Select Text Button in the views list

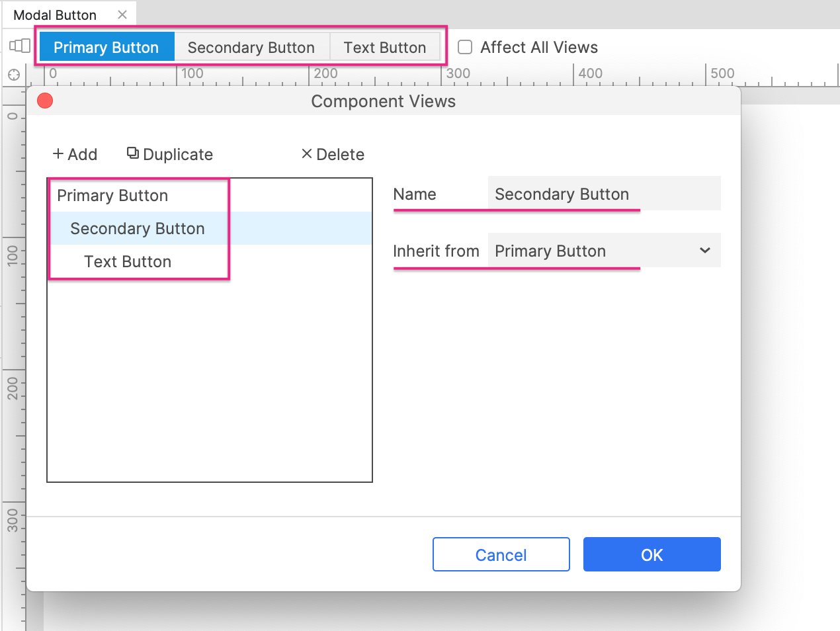tap(128, 262)
